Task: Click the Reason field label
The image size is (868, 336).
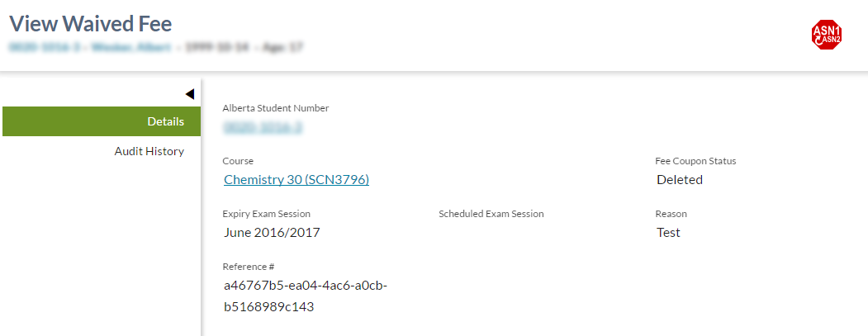Action: (x=671, y=214)
